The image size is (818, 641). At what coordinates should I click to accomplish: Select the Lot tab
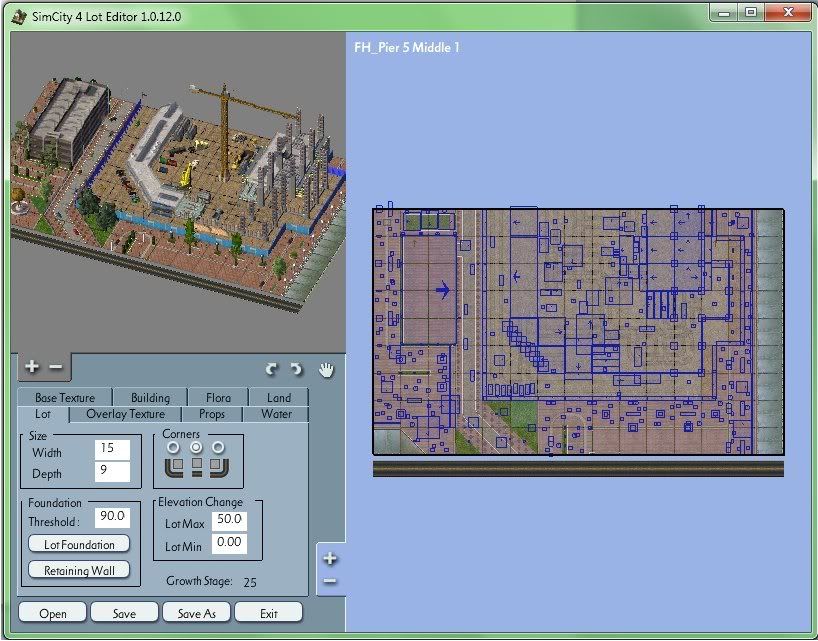pos(43,414)
